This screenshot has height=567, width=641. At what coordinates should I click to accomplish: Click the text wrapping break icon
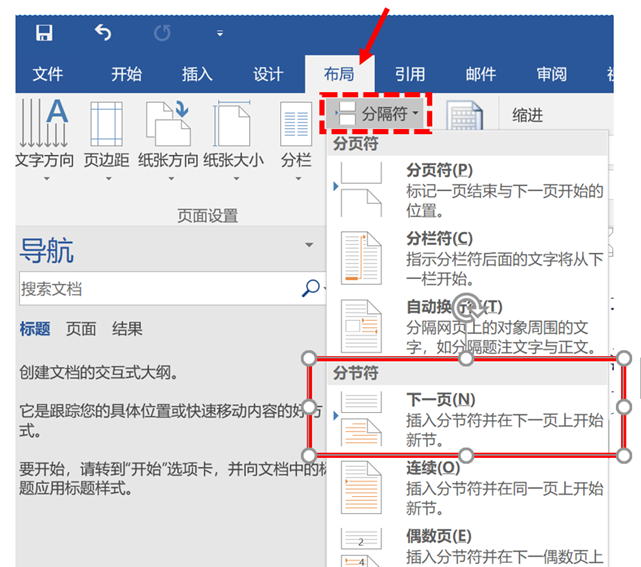coord(361,326)
